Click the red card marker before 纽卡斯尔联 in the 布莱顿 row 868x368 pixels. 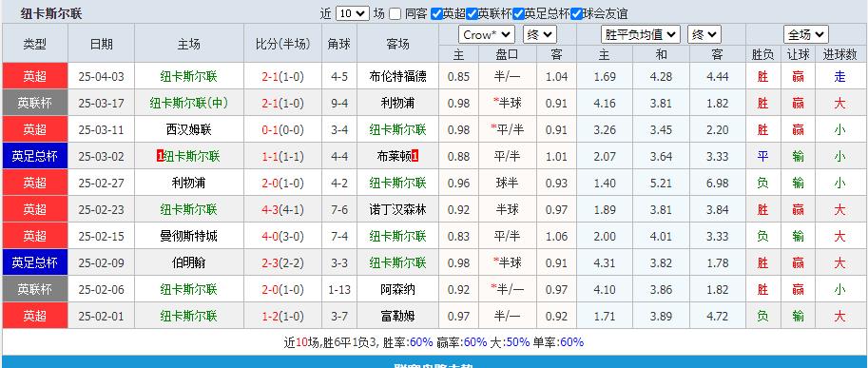tap(161, 157)
